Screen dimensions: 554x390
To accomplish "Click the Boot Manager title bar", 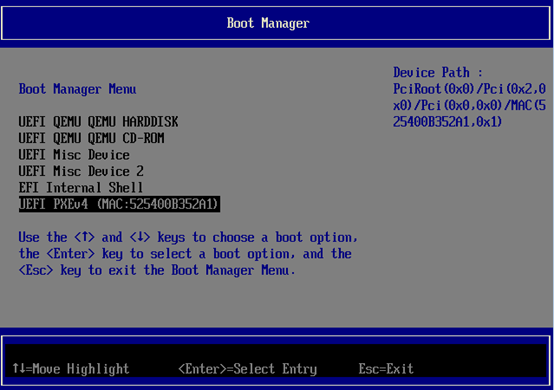I will (276, 23).
